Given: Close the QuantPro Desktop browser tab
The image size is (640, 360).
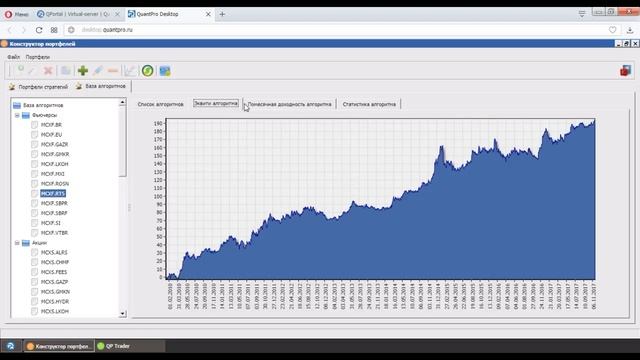Looking at the screenshot, I should click(208, 14).
